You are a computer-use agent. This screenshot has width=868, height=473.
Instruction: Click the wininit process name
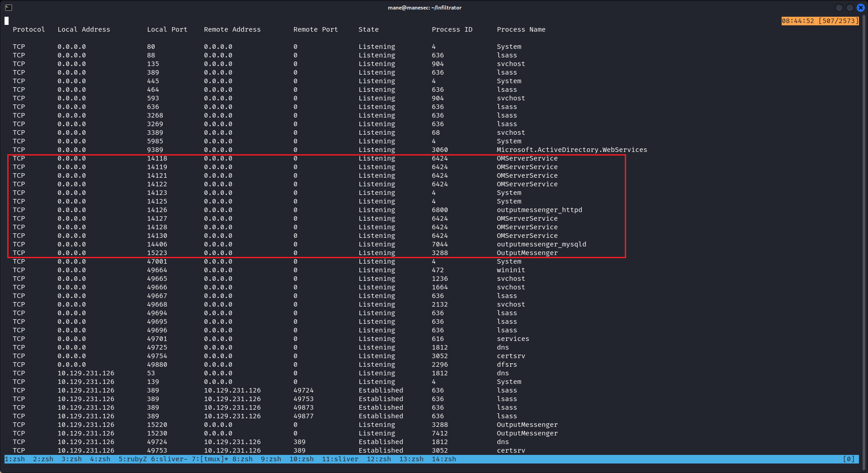tap(511, 270)
